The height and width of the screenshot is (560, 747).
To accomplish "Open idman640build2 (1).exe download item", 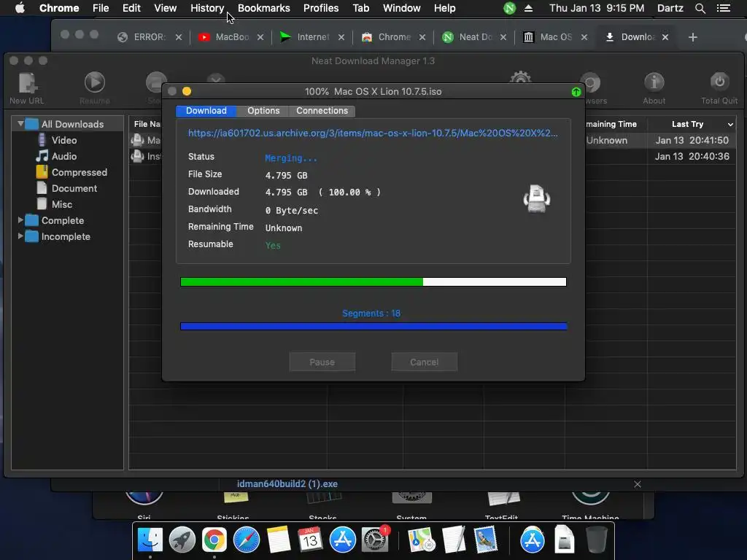I will (287, 484).
